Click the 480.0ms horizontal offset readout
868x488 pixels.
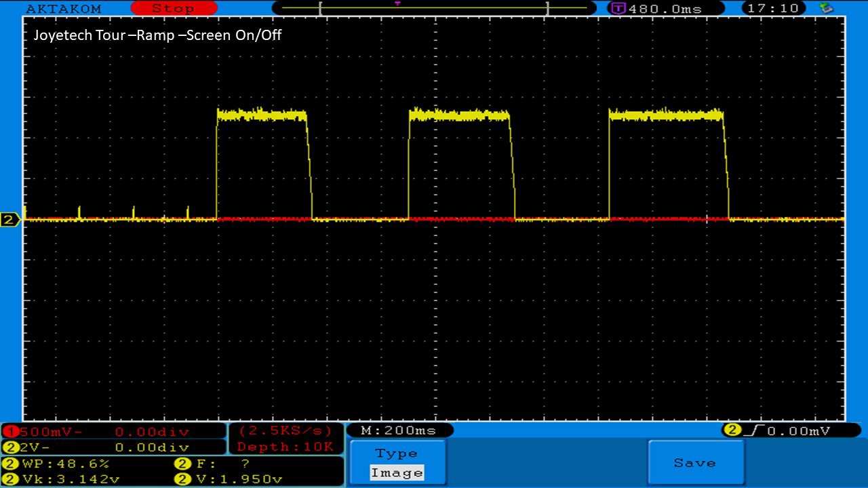tap(665, 9)
